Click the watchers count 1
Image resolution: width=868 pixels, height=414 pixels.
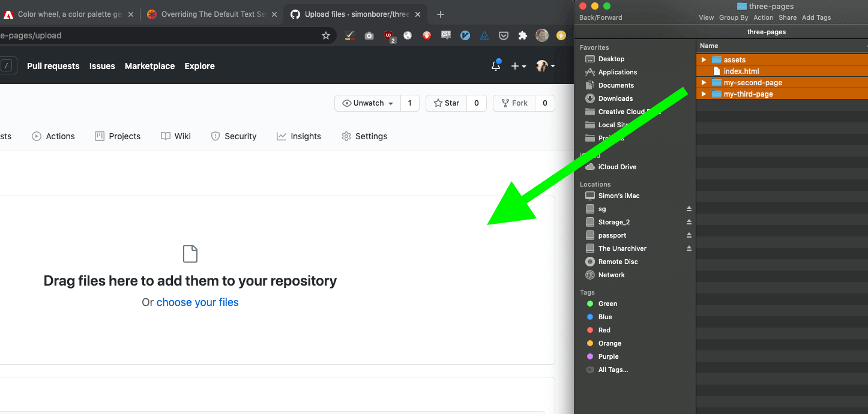[410, 103]
